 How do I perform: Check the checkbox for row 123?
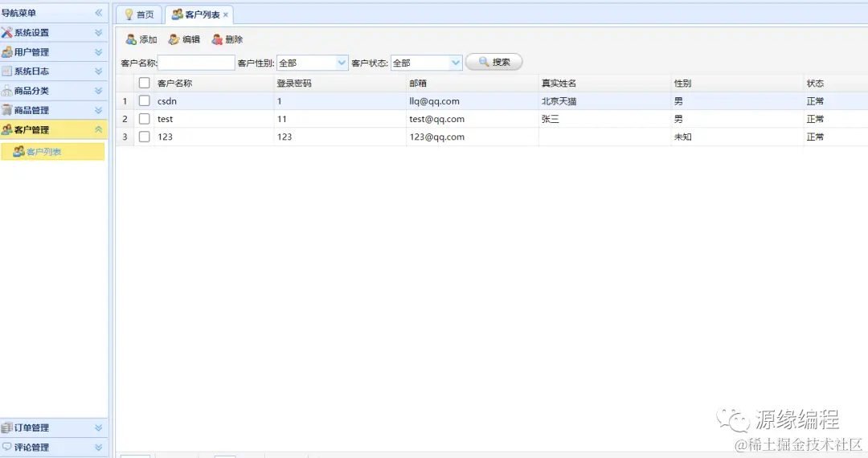[x=145, y=137]
